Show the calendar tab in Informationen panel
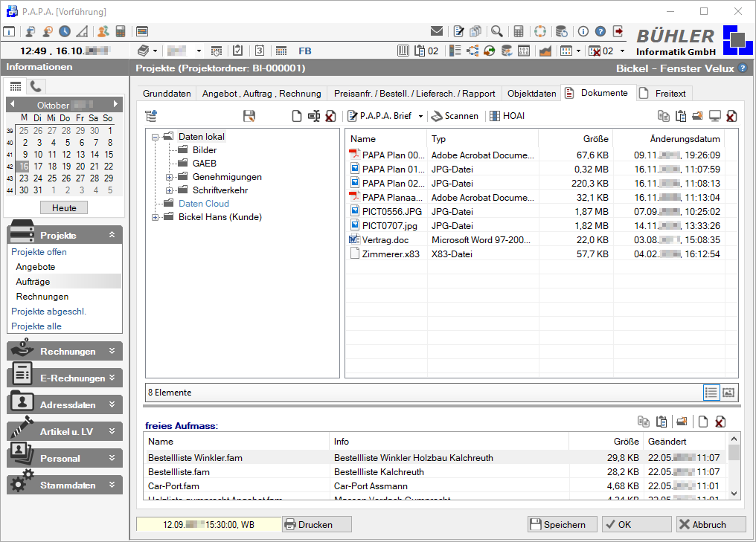 coord(16,86)
